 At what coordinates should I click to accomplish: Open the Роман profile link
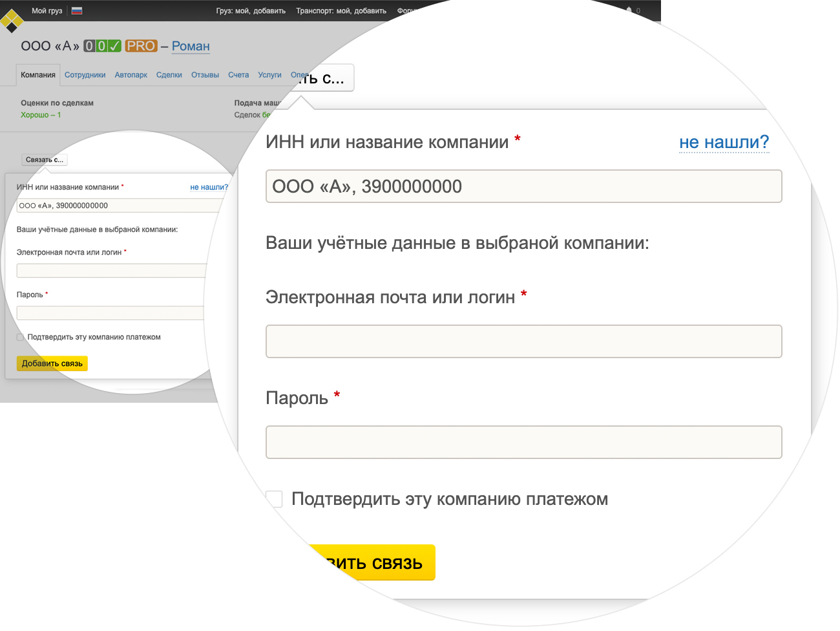tap(191, 47)
